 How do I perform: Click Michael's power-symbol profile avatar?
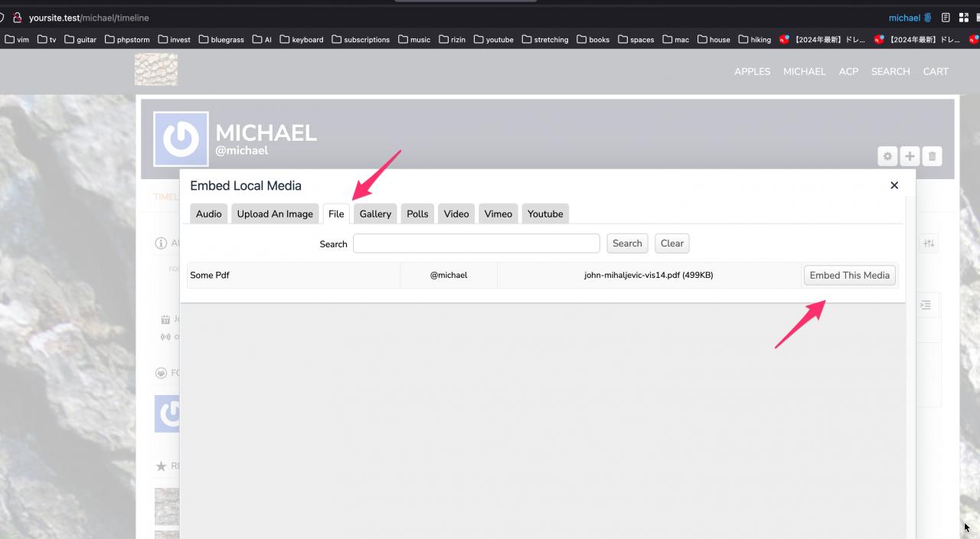coord(181,139)
